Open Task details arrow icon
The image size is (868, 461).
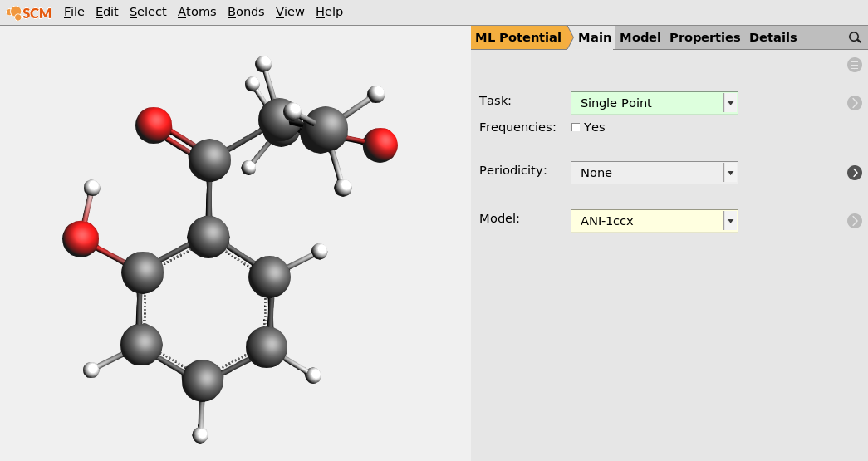pyautogui.click(x=854, y=103)
